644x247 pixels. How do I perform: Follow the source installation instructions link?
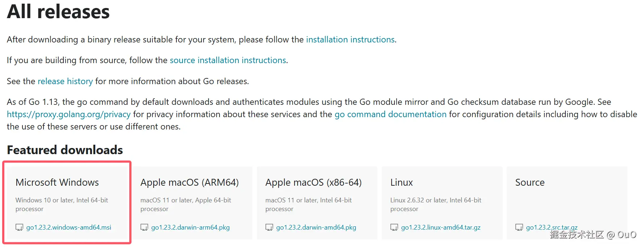(228, 60)
